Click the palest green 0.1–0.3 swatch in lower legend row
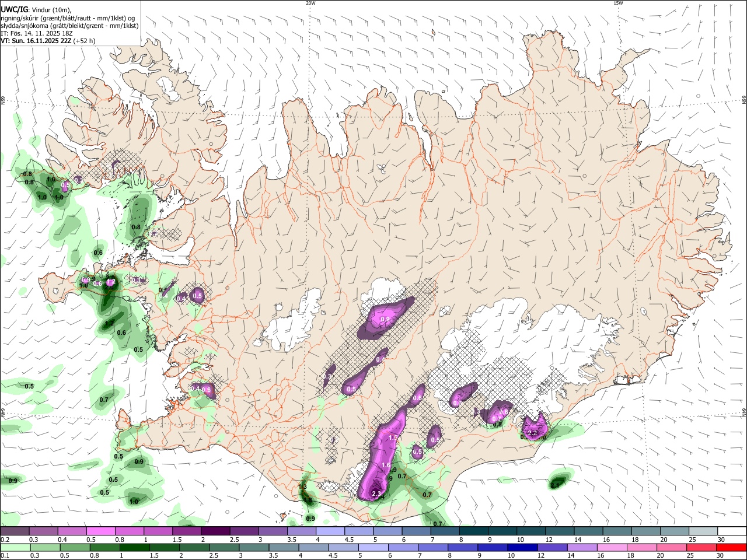Image resolution: width=747 pixels, height=560 pixels. point(15,547)
